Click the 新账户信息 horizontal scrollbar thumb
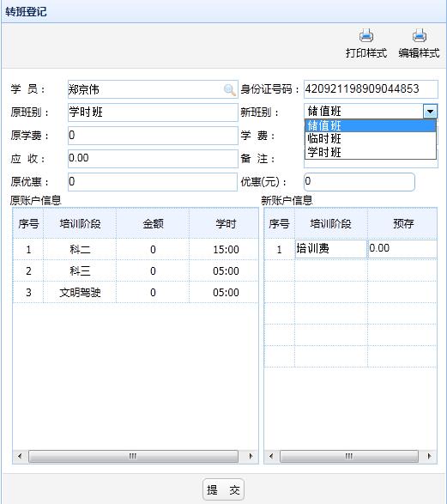Image resolution: width=447 pixels, height=504 pixels. pyautogui.click(x=349, y=456)
